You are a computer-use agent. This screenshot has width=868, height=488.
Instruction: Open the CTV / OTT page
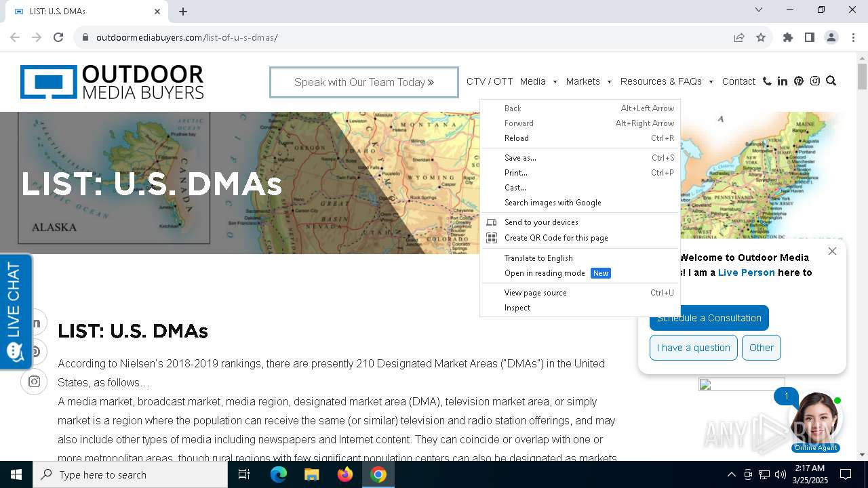click(x=490, y=81)
